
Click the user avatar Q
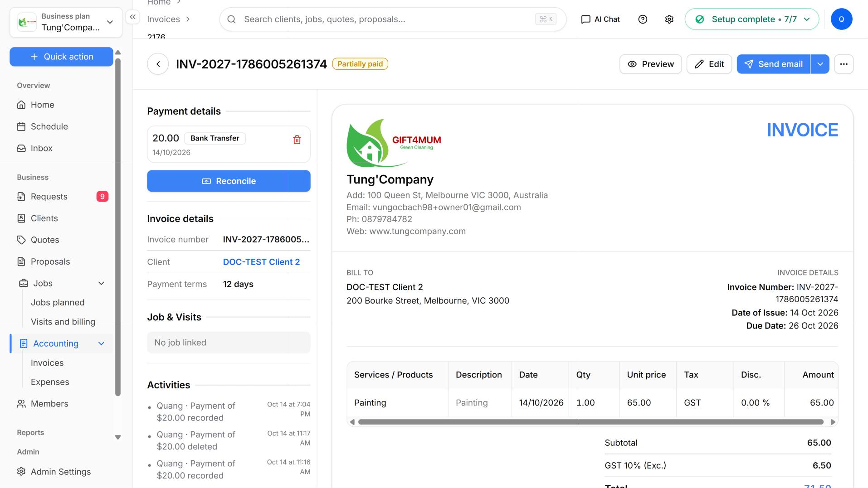click(x=841, y=19)
